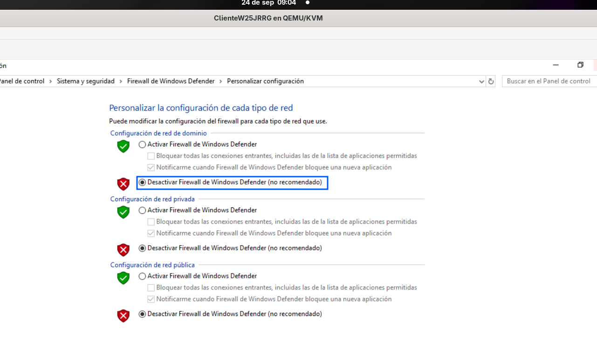Expand the chevron after Firewall de Windows Defender
The width and height of the screenshot is (597, 364).
tap(221, 81)
